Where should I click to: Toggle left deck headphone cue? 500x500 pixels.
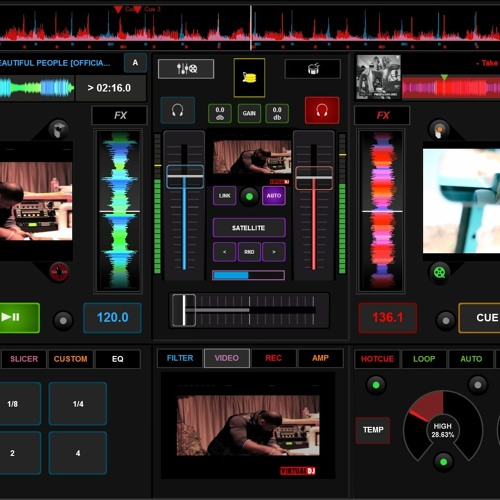coord(177,110)
